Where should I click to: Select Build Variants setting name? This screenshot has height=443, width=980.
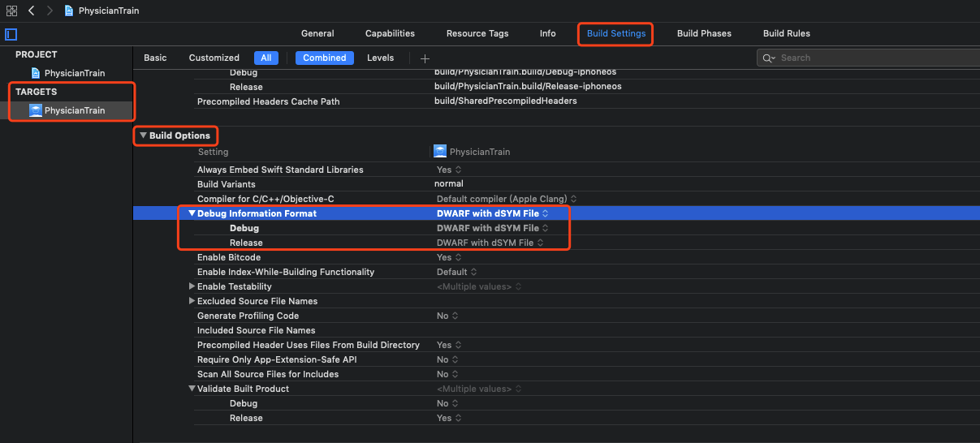[226, 184]
